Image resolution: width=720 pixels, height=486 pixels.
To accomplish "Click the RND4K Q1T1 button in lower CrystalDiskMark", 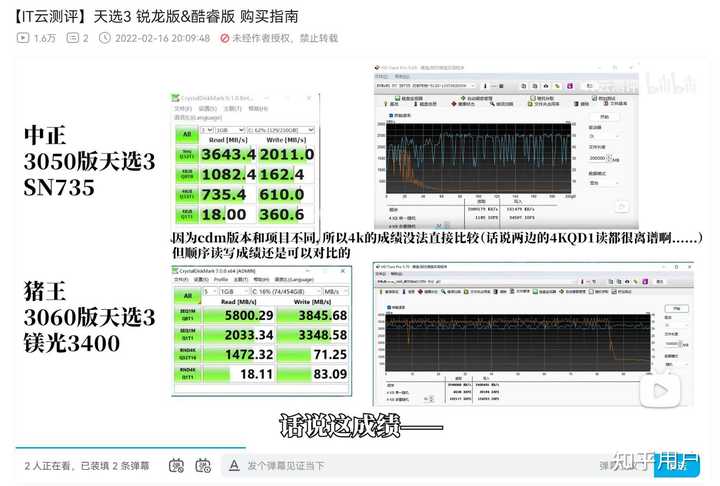I will (187, 373).
